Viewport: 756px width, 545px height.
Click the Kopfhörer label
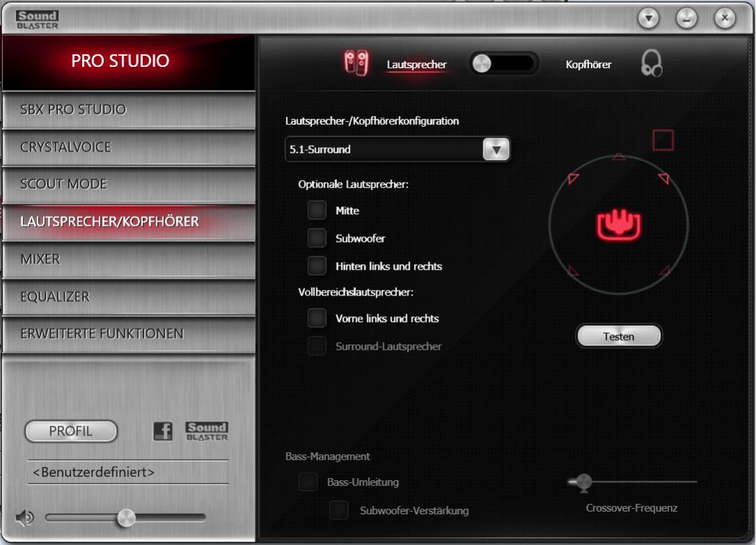tap(589, 65)
